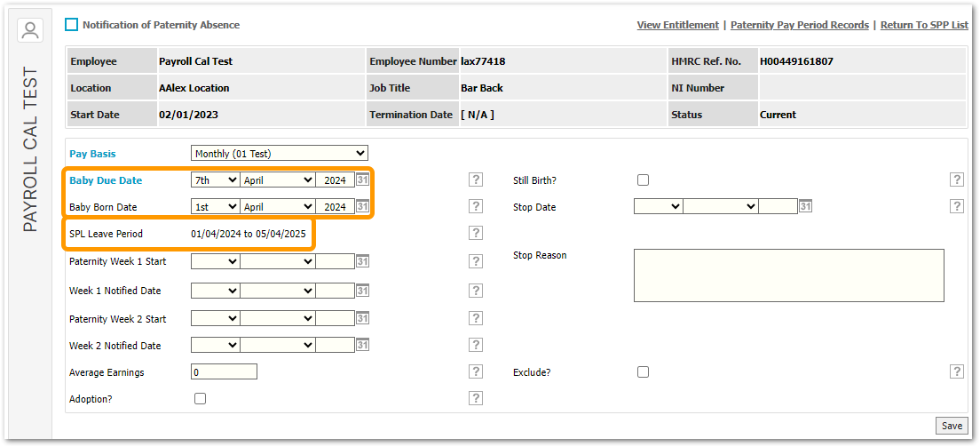This screenshot has width=980, height=447.
Task: Open calendar picker for Baby Born Date
Action: (362, 207)
